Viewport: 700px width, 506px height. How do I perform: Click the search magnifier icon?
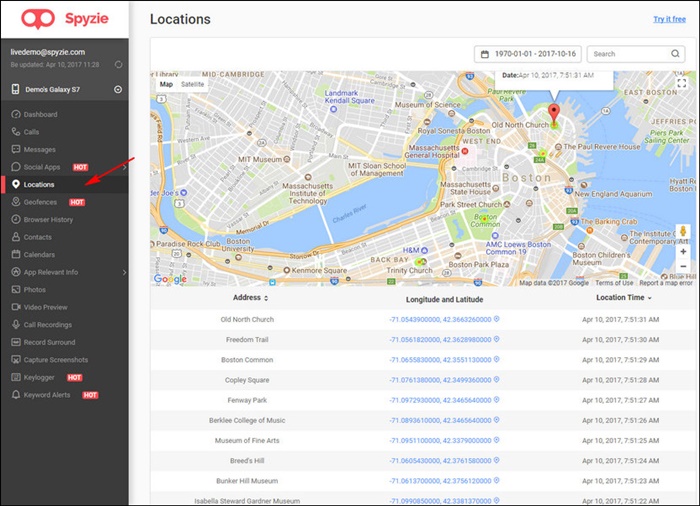(x=675, y=54)
